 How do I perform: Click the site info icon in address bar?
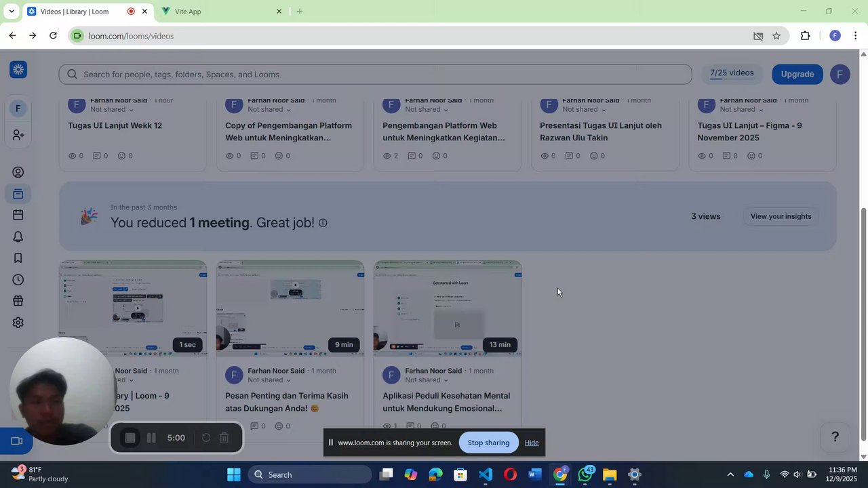(x=77, y=36)
